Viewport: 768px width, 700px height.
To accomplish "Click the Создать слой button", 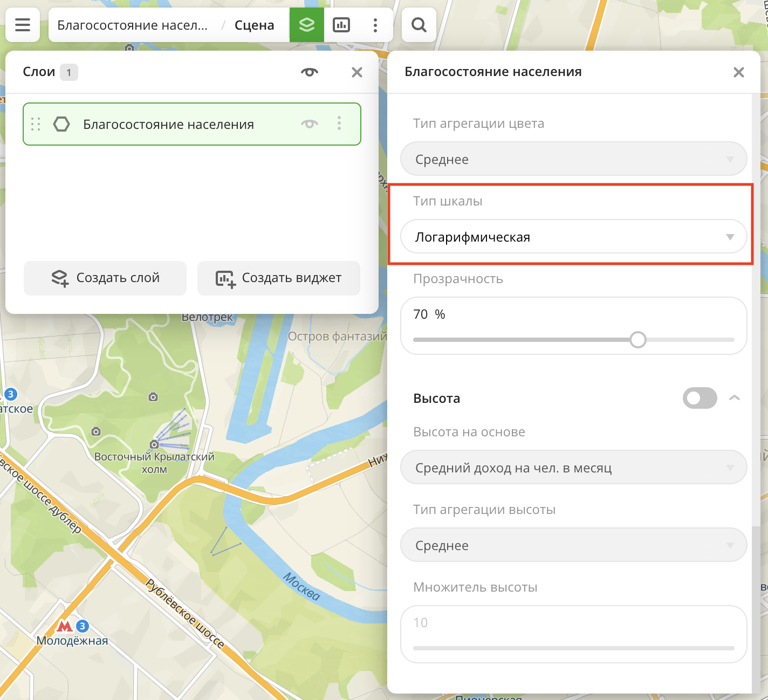I will pos(105,278).
